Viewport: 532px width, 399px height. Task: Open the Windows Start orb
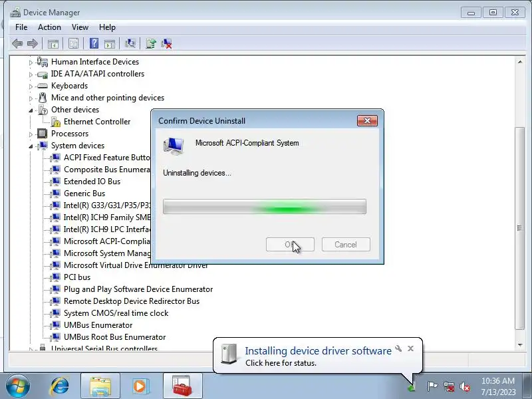18,386
